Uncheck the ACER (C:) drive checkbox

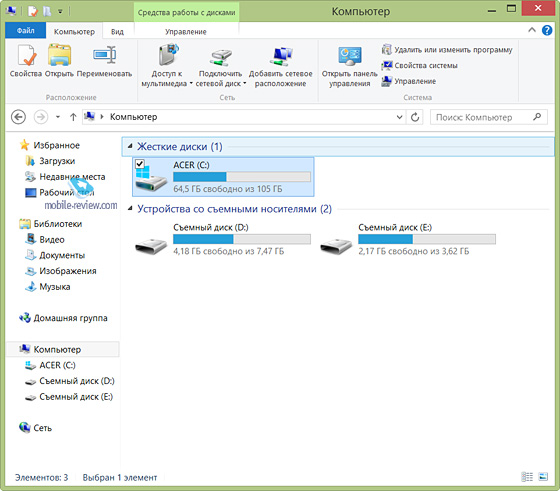click(x=140, y=164)
